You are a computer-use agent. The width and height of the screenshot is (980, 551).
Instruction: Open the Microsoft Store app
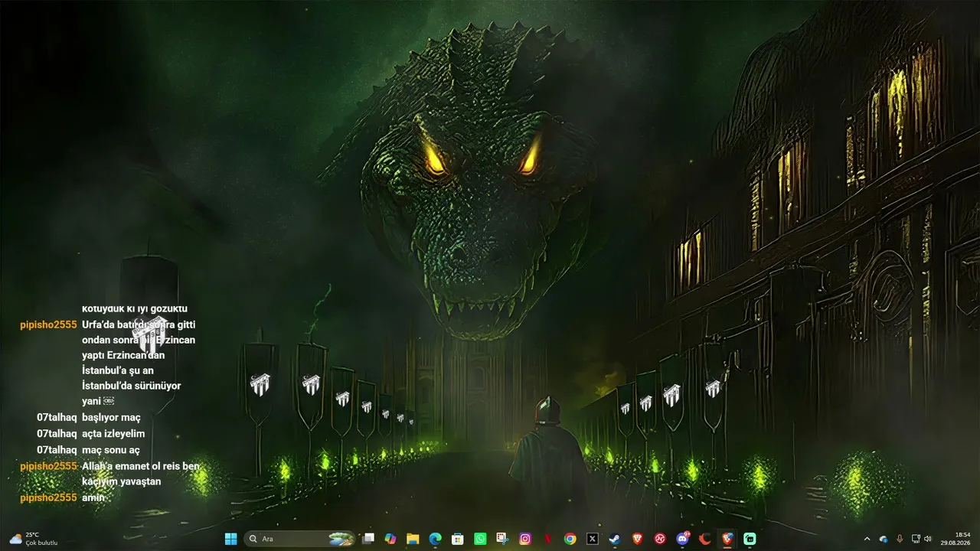pyautogui.click(x=458, y=539)
